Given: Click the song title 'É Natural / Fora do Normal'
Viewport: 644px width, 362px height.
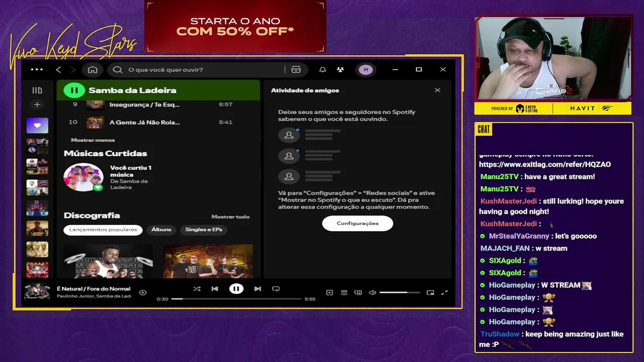Looking at the screenshot, I should click(x=94, y=289).
